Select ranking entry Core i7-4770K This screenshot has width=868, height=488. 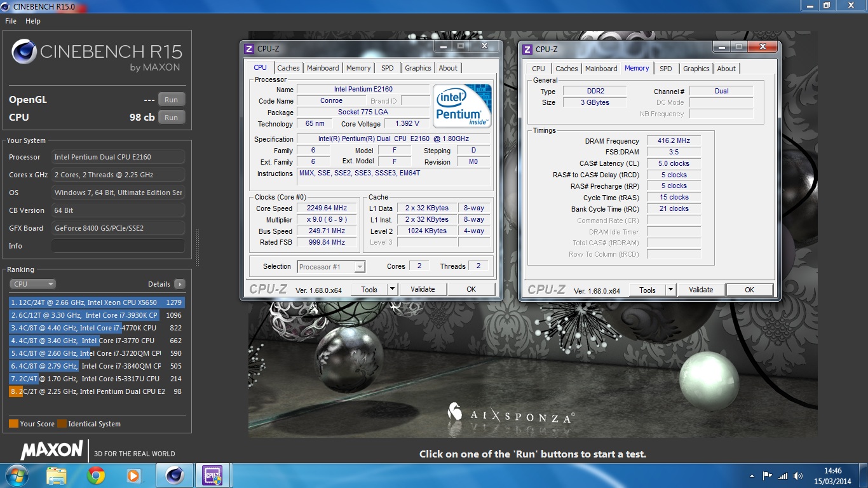tap(97, 328)
